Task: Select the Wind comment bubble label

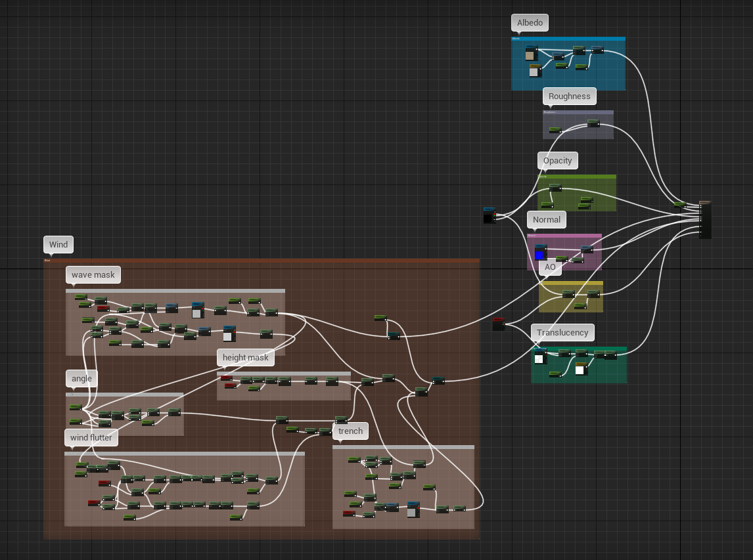Action: coord(58,244)
